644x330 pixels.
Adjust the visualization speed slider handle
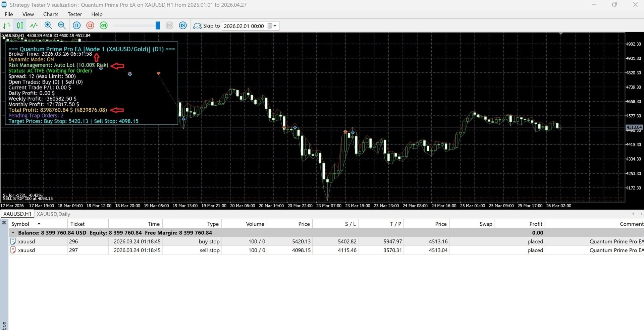(158, 25)
